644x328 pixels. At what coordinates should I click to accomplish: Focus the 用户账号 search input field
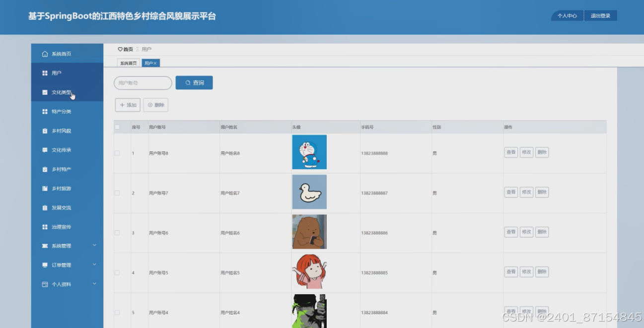pyautogui.click(x=143, y=83)
